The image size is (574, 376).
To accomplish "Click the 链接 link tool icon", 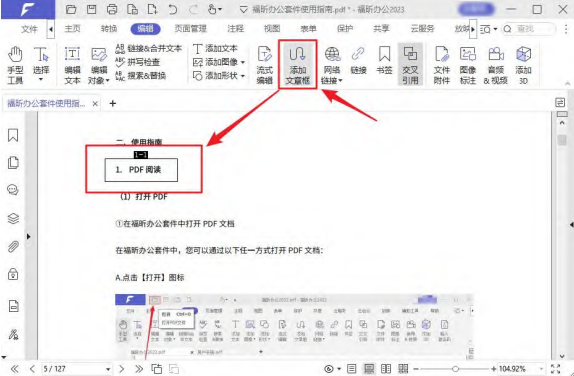I will (x=358, y=61).
